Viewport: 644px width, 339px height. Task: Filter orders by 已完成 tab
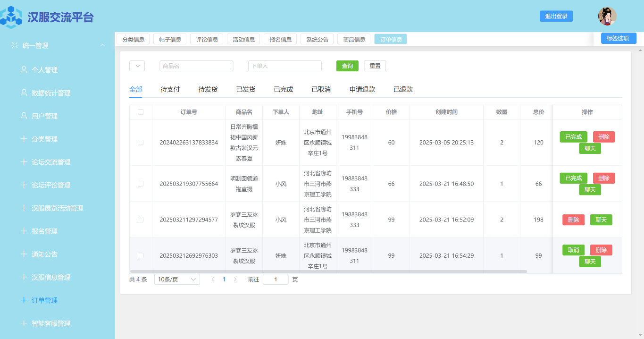tap(284, 89)
